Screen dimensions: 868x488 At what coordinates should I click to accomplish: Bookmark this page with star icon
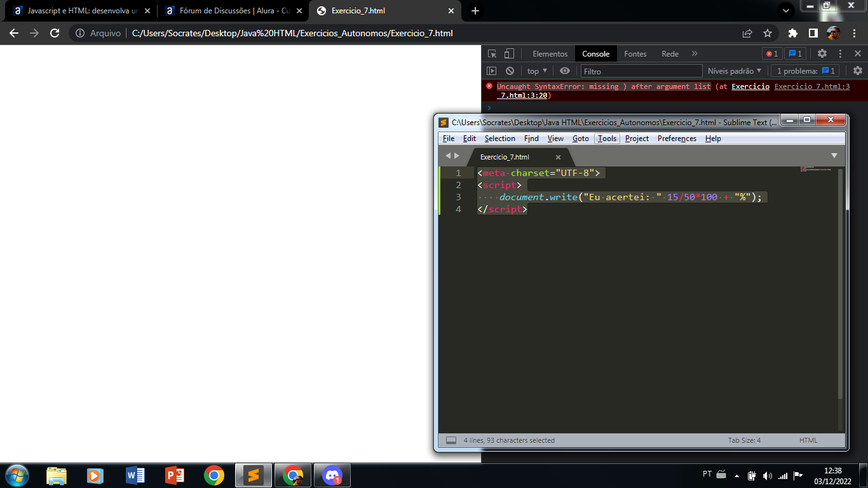[768, 33]
